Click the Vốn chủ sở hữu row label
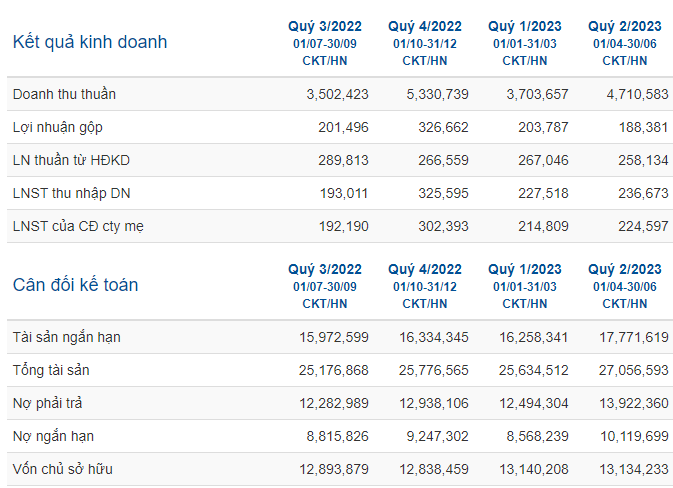Screen dimensions: 673x488 click(x=63, y=469)
